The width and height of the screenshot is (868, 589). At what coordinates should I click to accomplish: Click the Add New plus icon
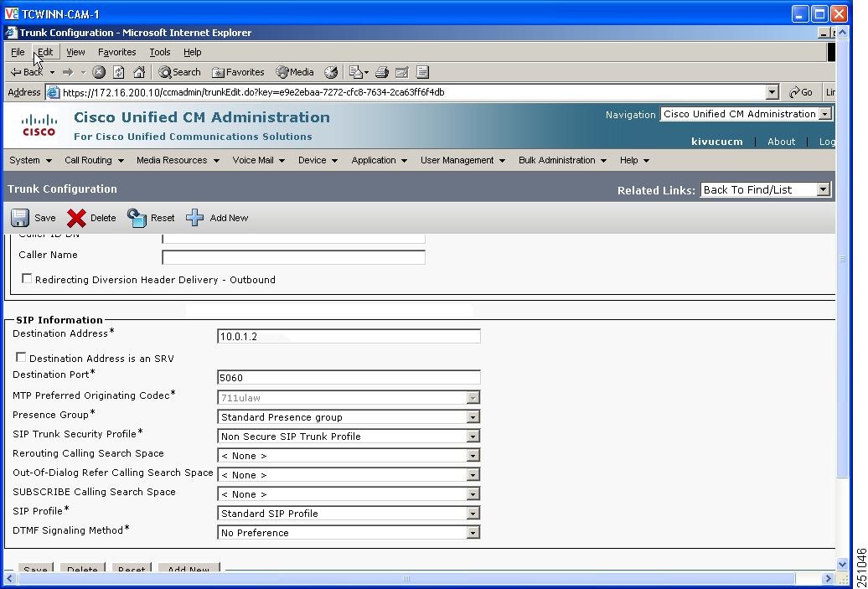pyautogui.click(x=195, y=218)
